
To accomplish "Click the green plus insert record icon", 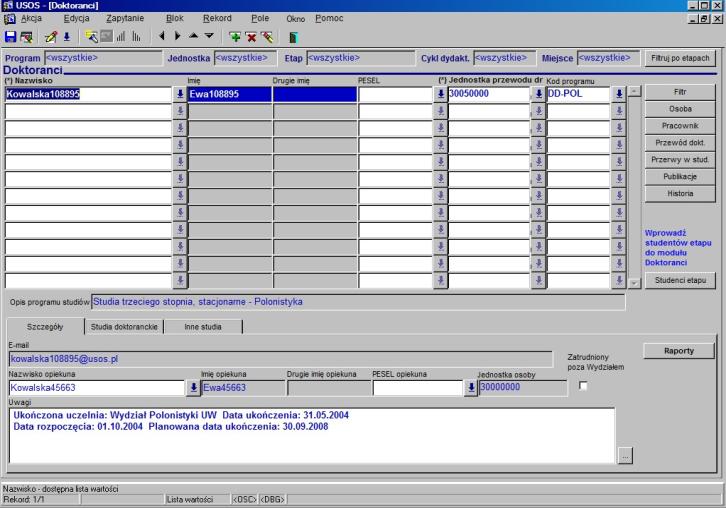I will pos(235,37).
